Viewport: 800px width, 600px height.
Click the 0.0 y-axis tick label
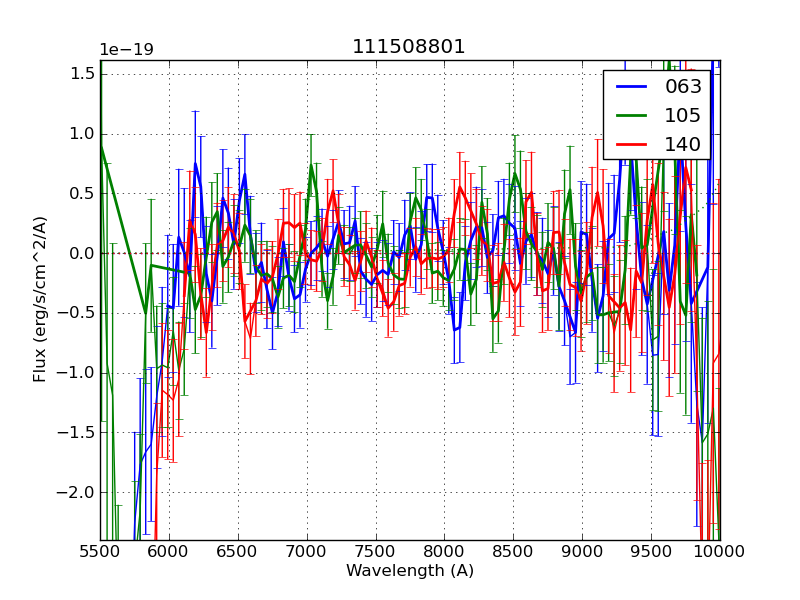click(x=83, y=253)
